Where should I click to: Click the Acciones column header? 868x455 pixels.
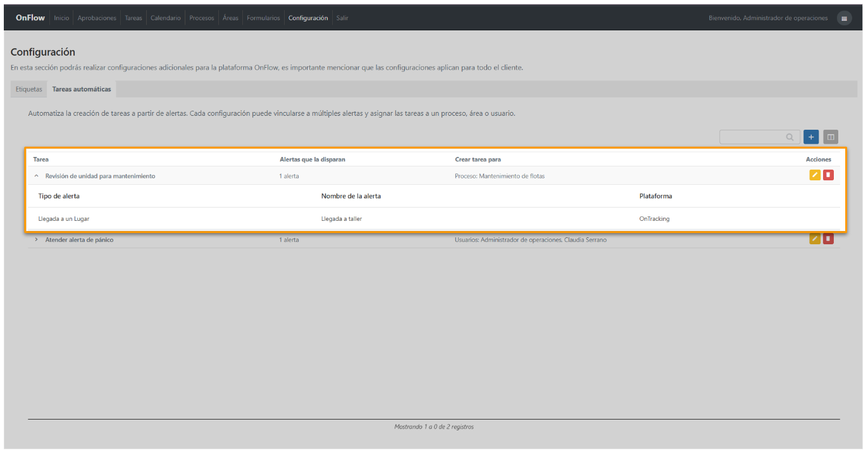tap(819, 159)
